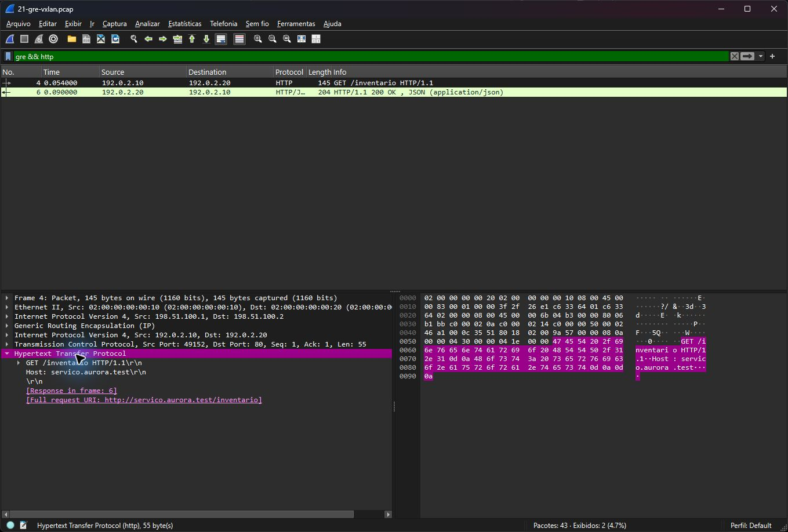Reload this capture file
This screenshot has height=532, width=788.
(115, 39)
